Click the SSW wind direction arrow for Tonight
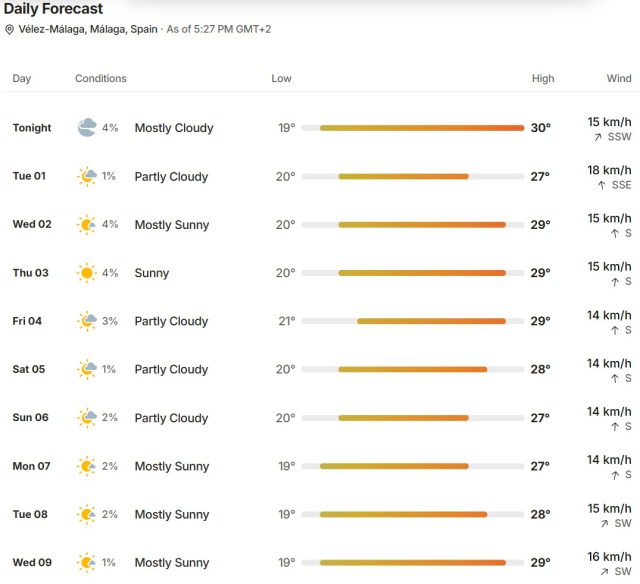 (x=598, y=137)
